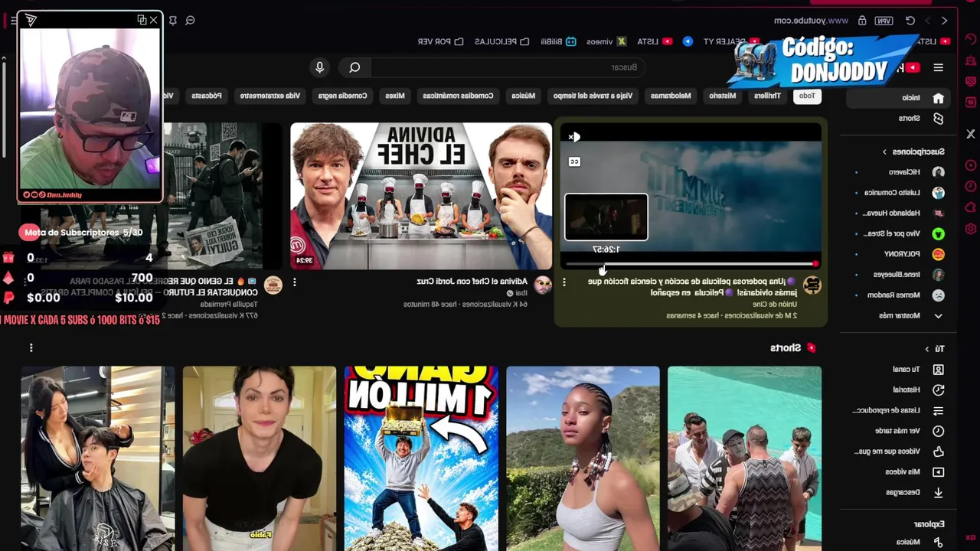Open Historial in the sidebar
Screen dimensions: 980x551
tap(897, 390)
